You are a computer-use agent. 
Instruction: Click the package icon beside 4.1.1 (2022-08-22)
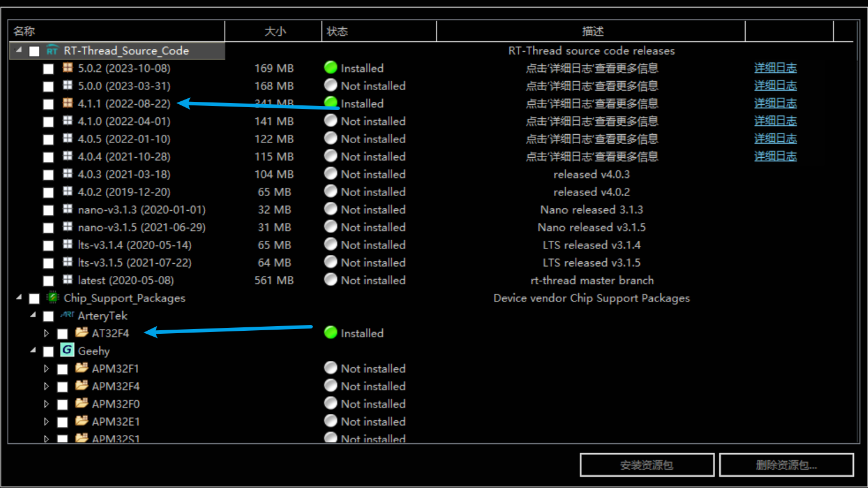[x=68, y=103]
